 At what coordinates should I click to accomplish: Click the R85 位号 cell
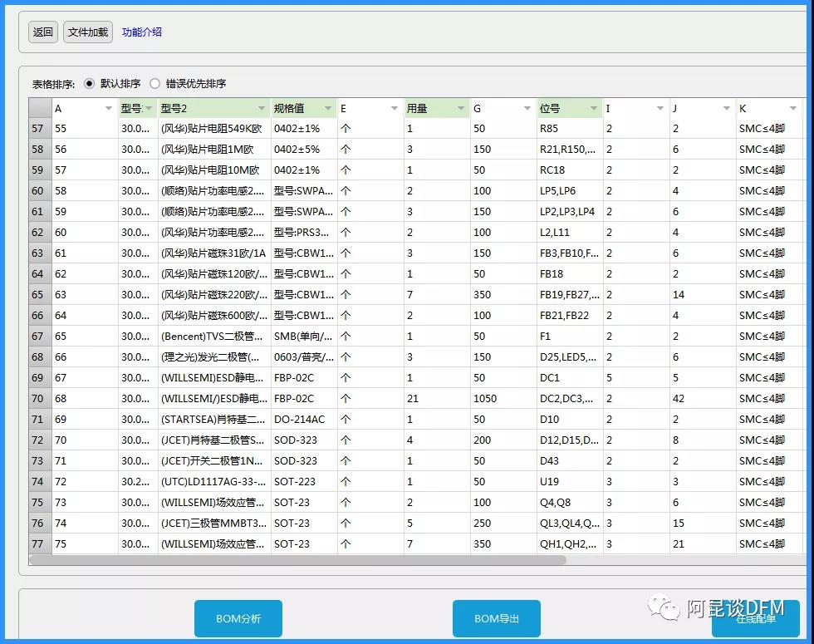[x=570, y=128]
